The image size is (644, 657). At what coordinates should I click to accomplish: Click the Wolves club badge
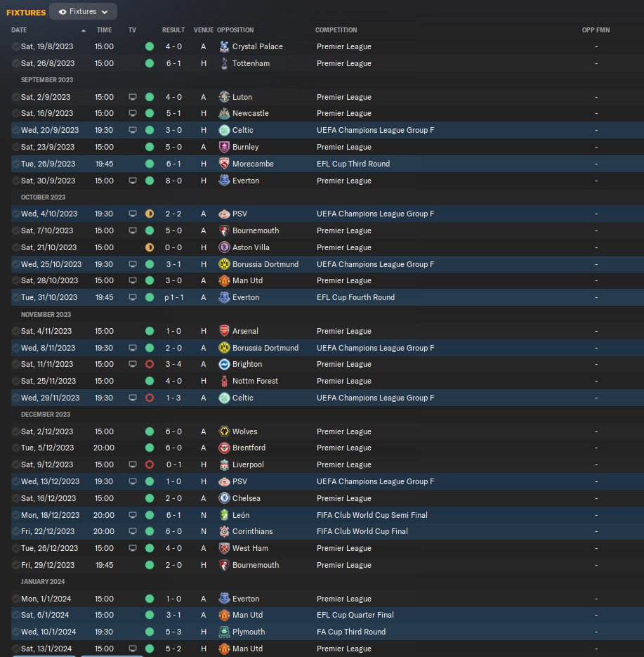[225, 431]
